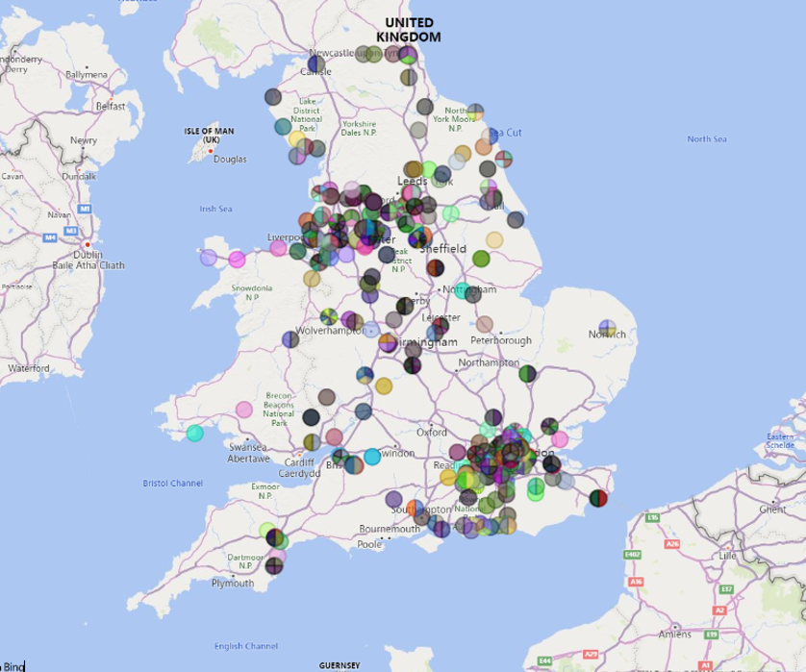The width and height of the screenshot is (806, 672).
Task: Click the cyan marker in west Wales
Action: click(195, 433)
